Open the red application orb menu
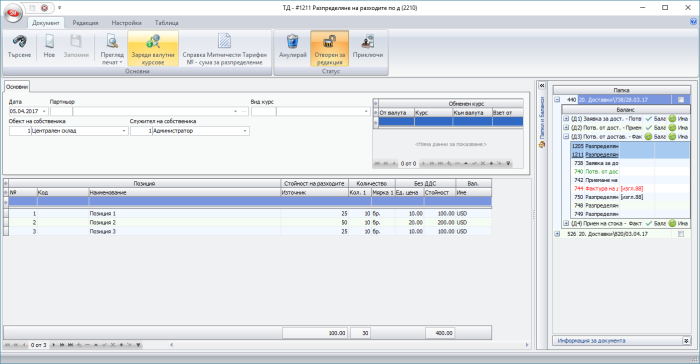 [14, 13]
